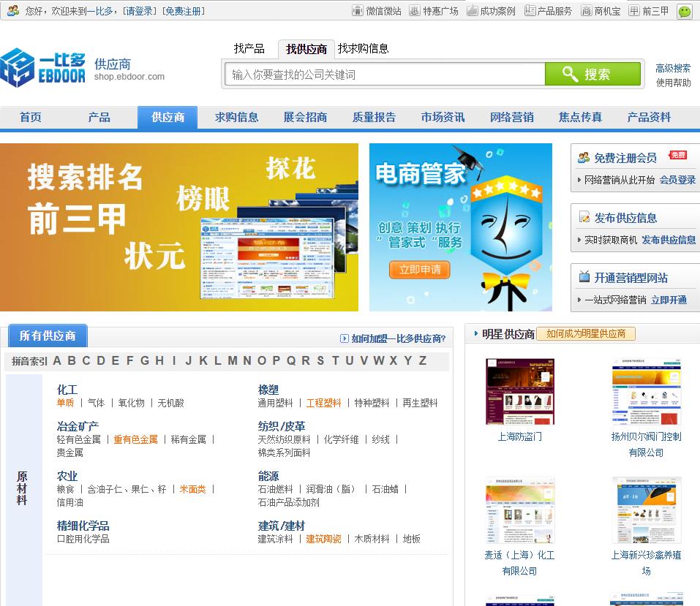Jump to letter Z in pinyin index
This screenshot has height=606, width=700.
(x=422, y=360)
